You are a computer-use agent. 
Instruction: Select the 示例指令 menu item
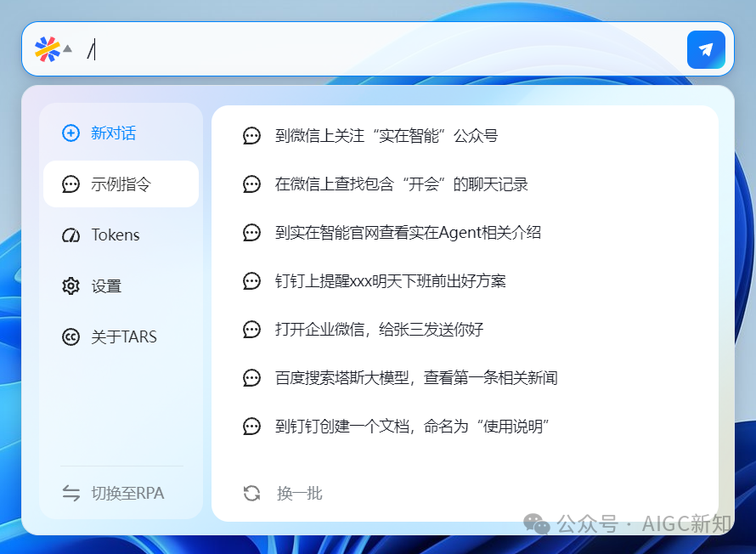[121, 184]
